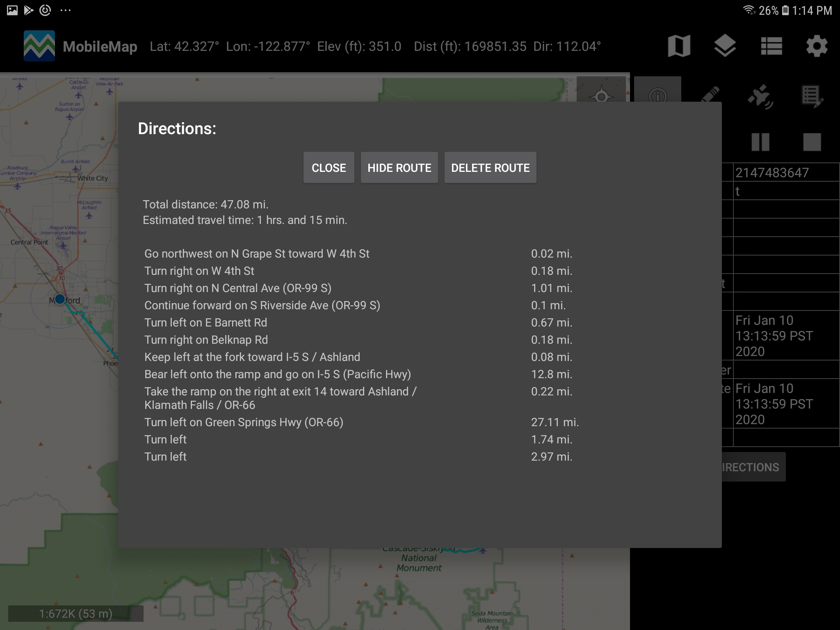Click the CLOSE button in Directions
Image resolution: width=840 pixels, height=630 pixels.
pyautogui.click(x=329, y=168)
